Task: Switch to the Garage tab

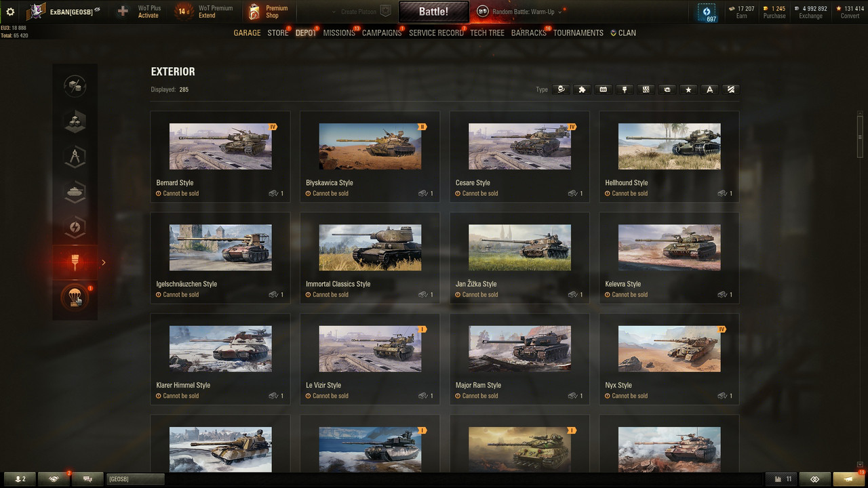Action: click(x=247, y=33)
